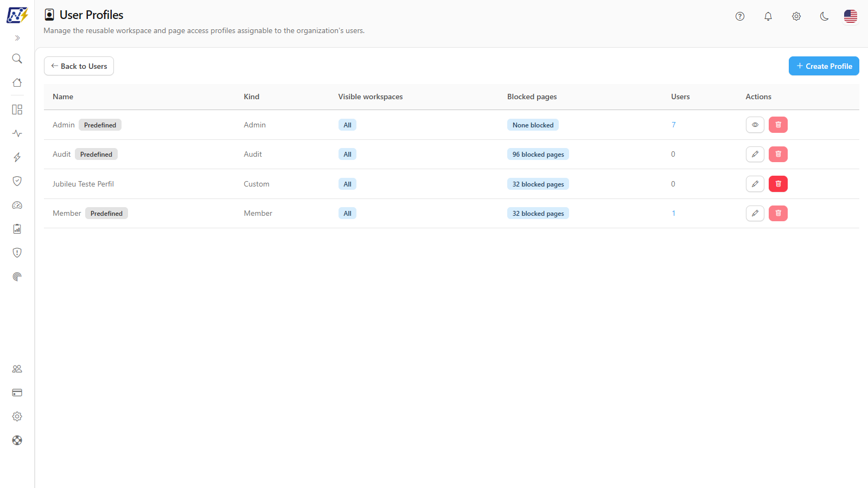868x488 pixels.
Task: Click the Custom kind cell
Action: pyautogui.click(x=257, y=184)
